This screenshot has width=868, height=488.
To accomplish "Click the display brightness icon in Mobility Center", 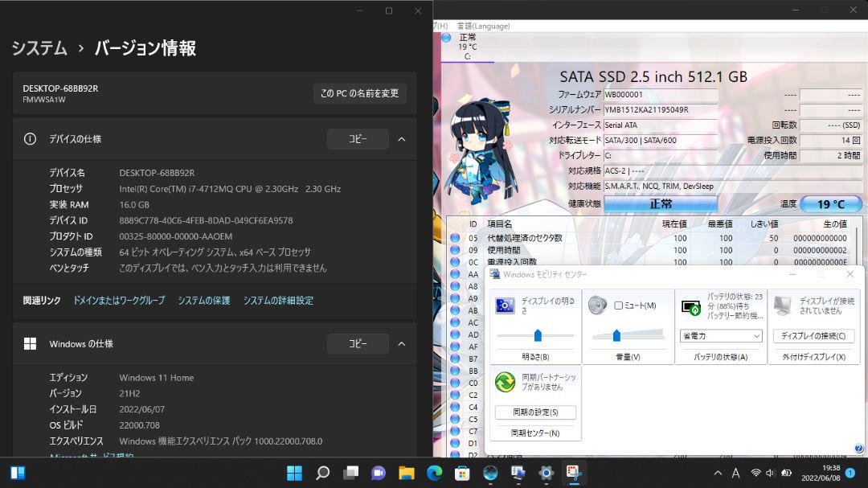I will coord(505,306).
